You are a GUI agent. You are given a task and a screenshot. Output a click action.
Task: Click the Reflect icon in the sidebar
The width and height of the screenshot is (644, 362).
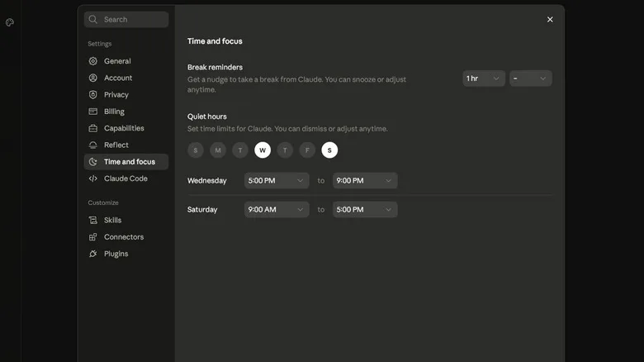click(93, 145)
